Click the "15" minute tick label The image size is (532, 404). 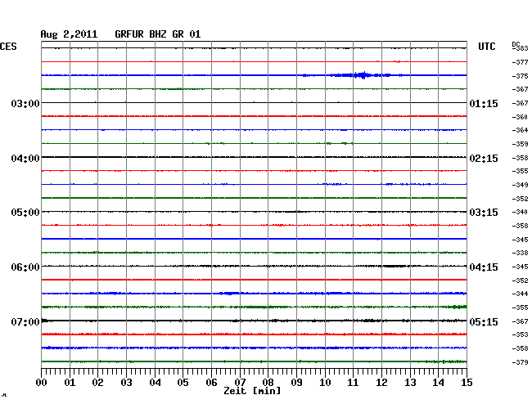[x=467, y=383]
